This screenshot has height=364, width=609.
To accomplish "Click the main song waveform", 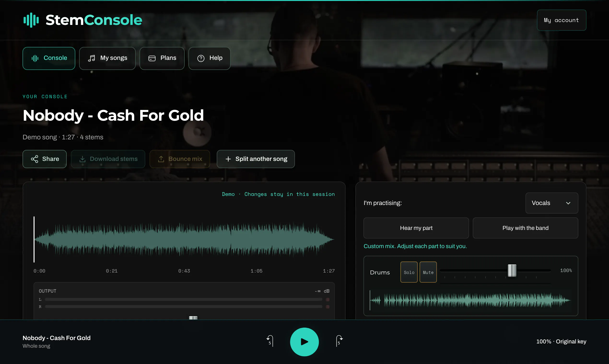I will pos(184,239).
